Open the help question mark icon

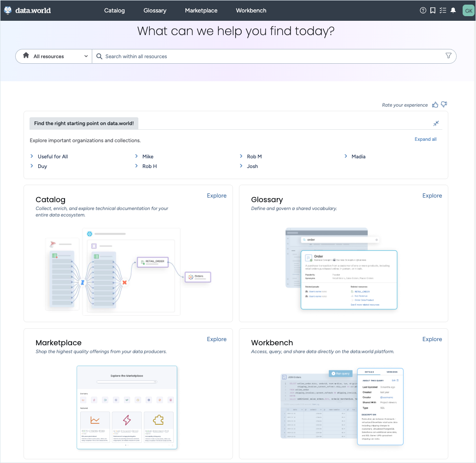[x=423, y=10]
